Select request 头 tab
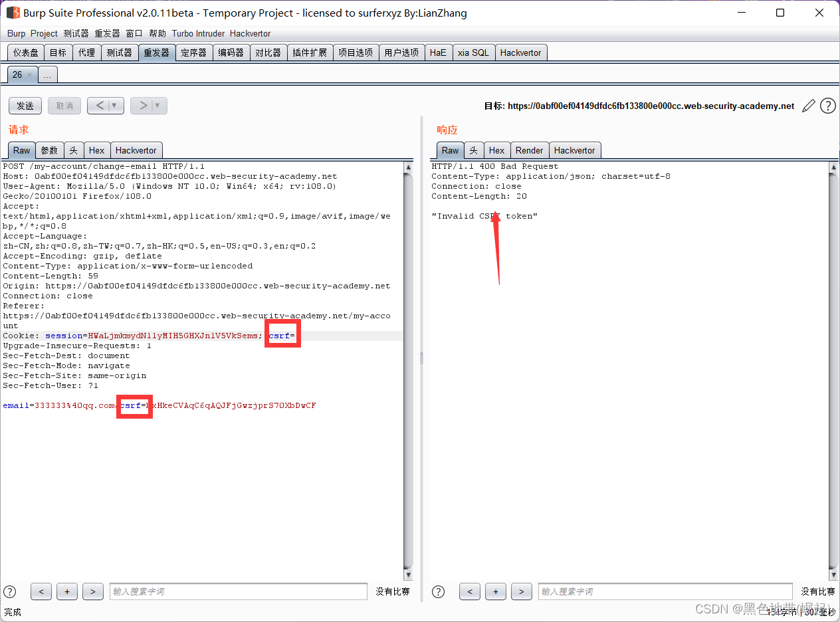The width and height of the screenshot is (840, 622). pyautogui.click(x=74, y=150)
